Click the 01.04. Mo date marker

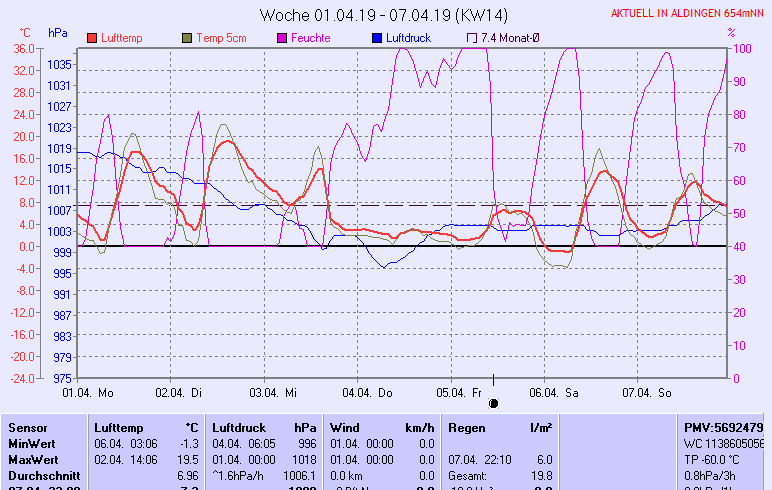[x=88, y=392]
